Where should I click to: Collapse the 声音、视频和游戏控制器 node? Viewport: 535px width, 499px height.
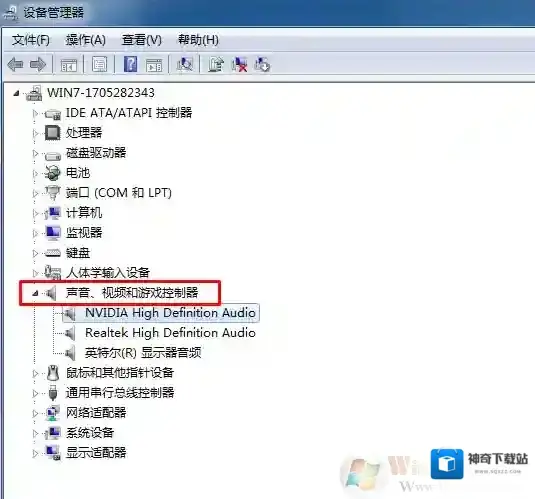[x=35, y=293]
